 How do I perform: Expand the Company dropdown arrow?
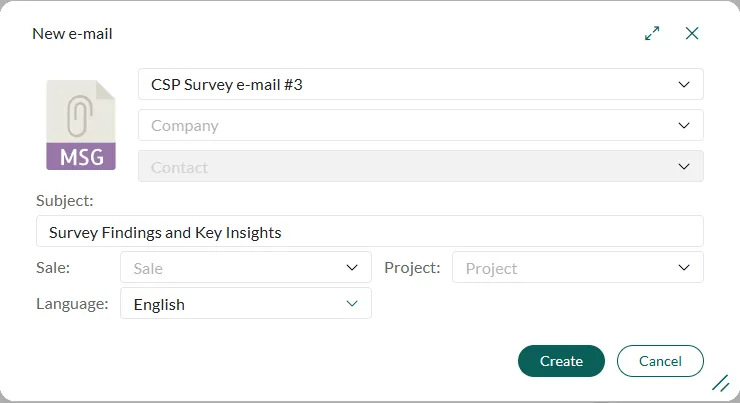684,126
